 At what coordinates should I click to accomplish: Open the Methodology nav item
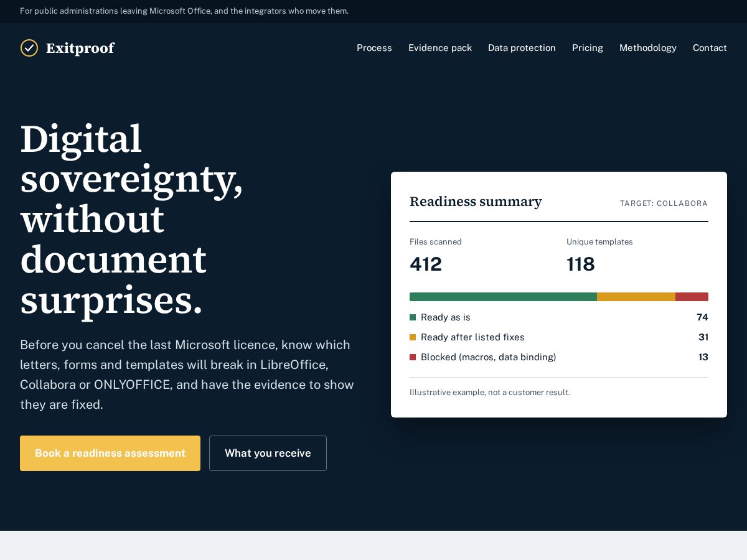coord(648,48)
